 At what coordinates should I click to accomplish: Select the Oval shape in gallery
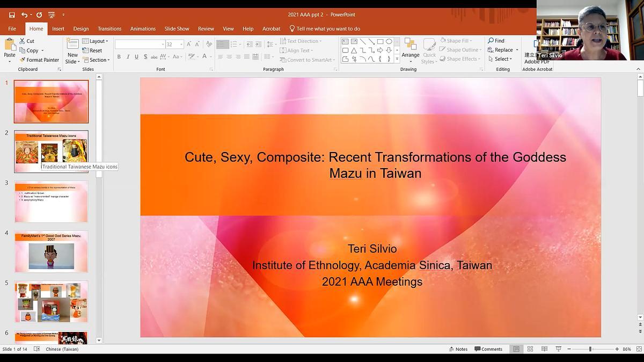click(389, 41)
